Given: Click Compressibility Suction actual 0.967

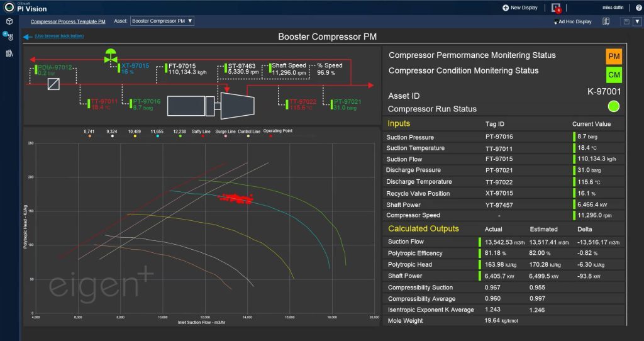Looking at the screenshot, I should 492,287.
